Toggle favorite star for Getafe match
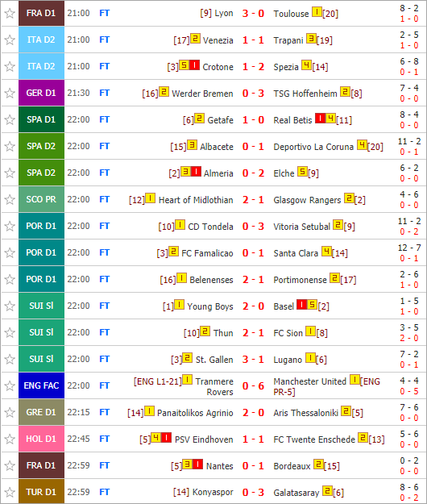The width and height of the screenshot is (427, 504). click(10, 120)
